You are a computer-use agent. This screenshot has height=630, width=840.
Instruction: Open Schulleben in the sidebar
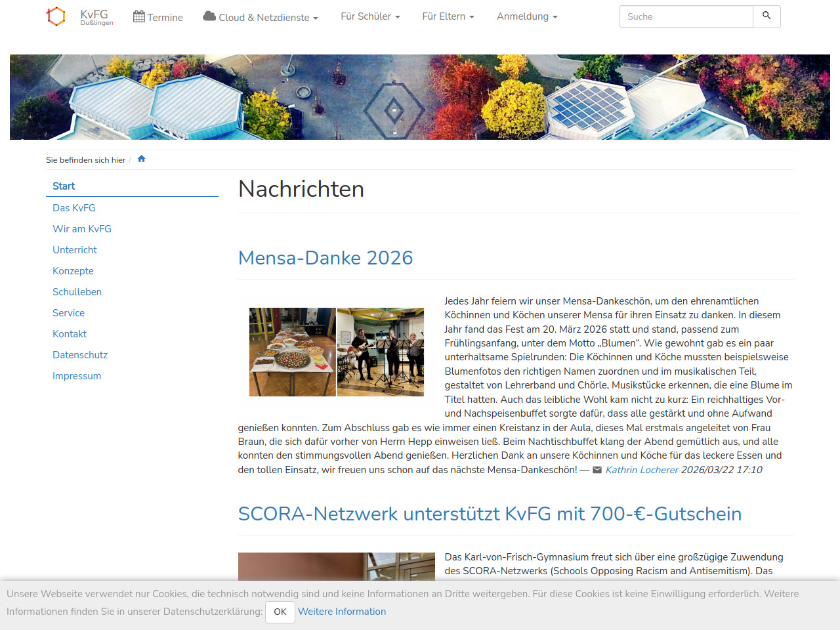pos(77,292)
